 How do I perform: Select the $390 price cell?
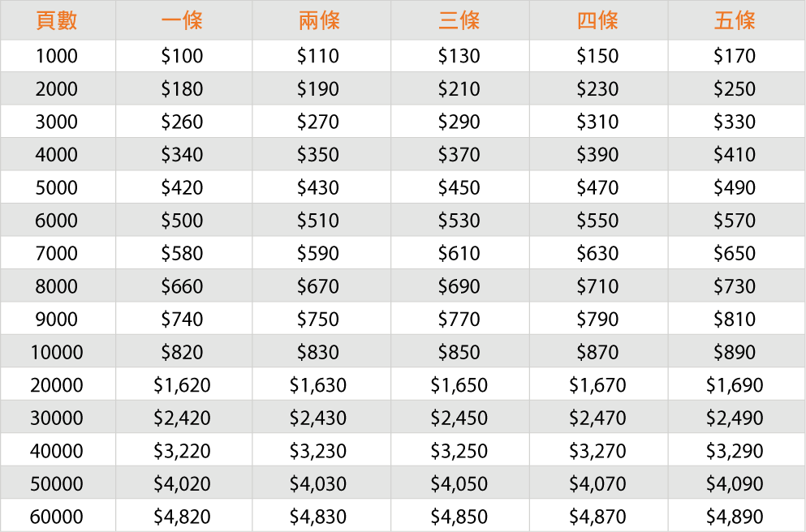coord(597,155)
